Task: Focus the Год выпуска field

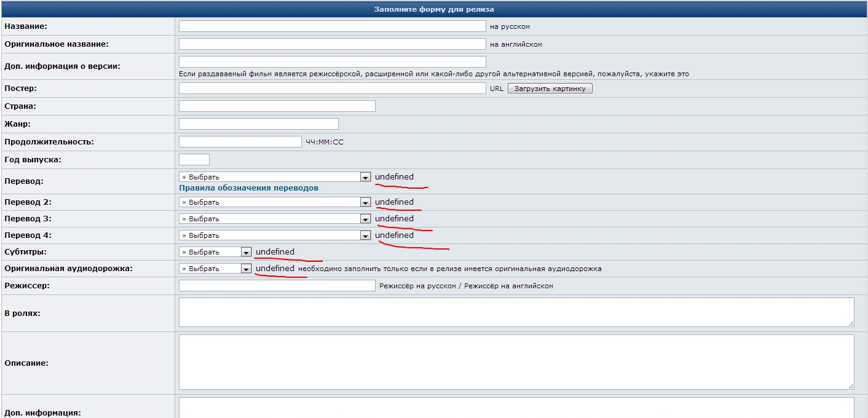Action: click(194, 160)
